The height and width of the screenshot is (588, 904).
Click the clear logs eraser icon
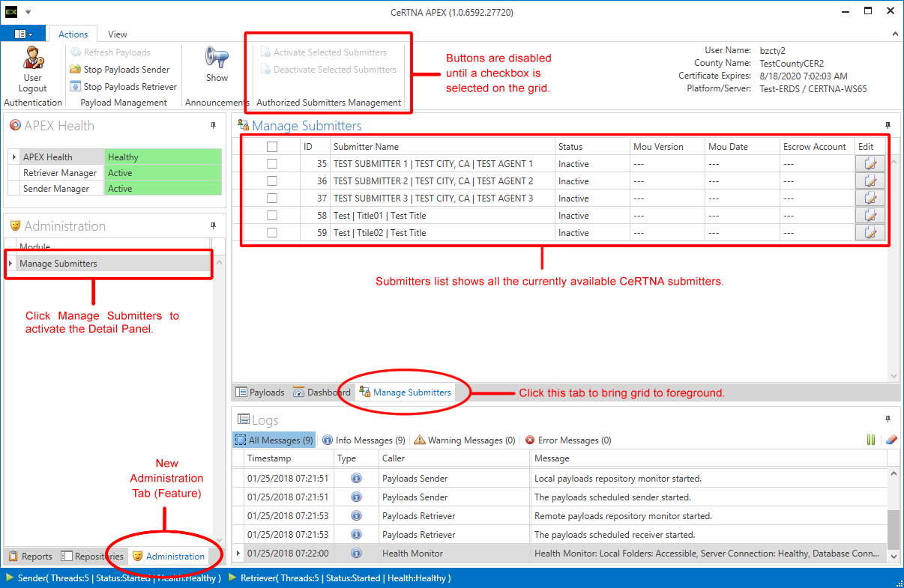[x=891, y=440]
